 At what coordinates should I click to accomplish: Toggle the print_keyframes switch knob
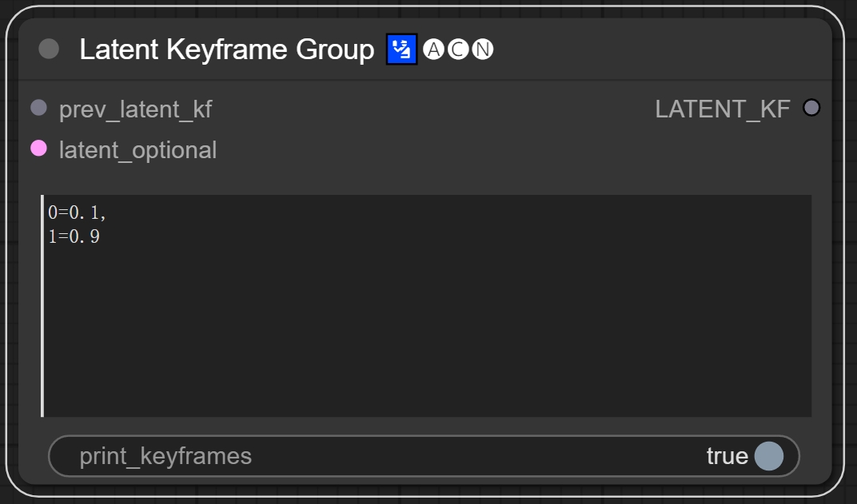(768, 456)
